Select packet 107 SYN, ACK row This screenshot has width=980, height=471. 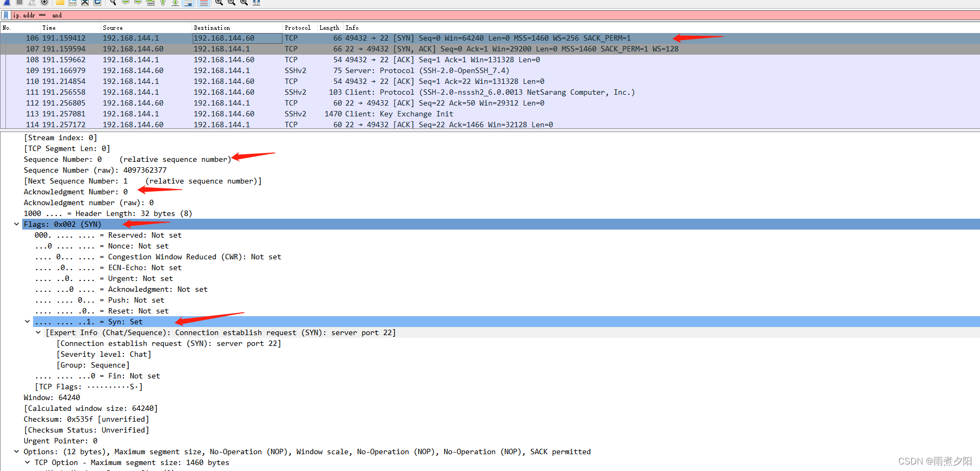click(490, 49)
